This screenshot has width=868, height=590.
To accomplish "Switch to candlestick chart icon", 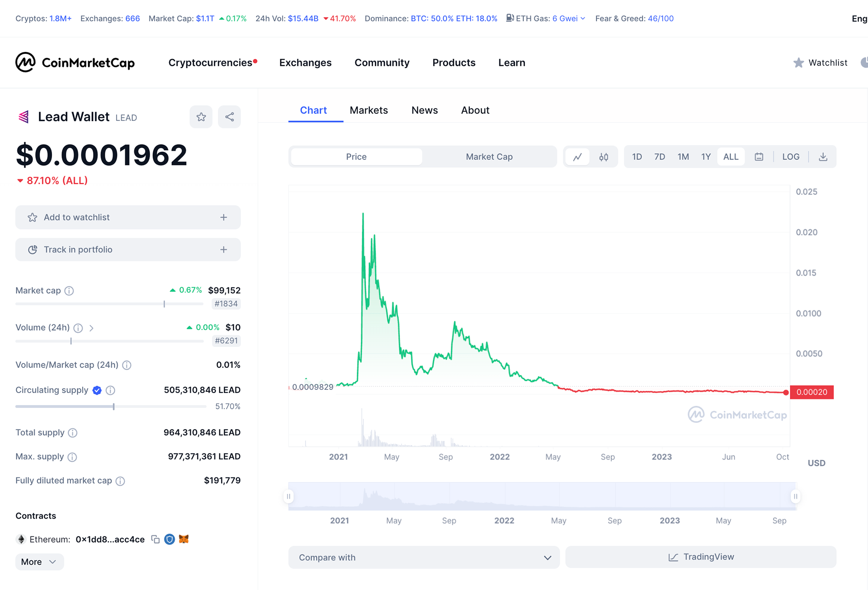I will point(604,157).
